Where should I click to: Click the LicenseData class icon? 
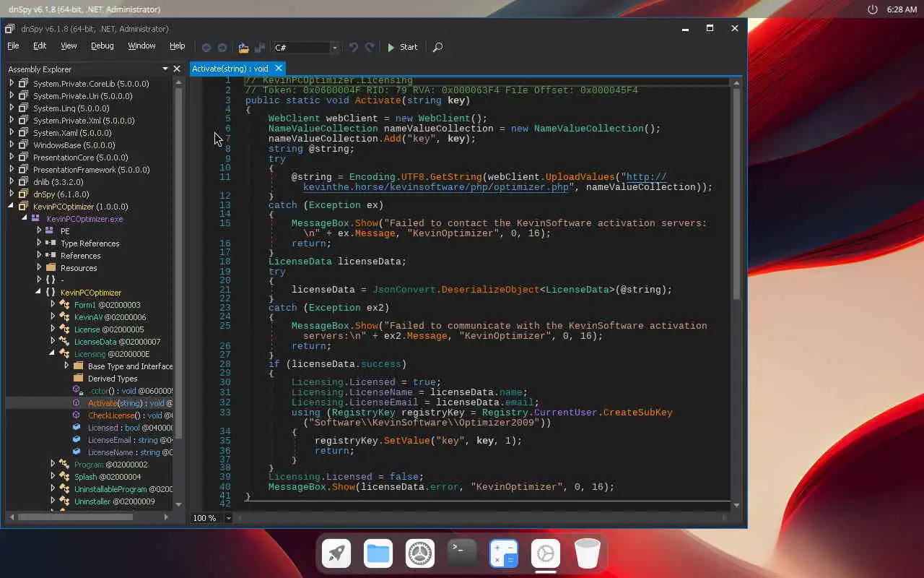(64, 342)
